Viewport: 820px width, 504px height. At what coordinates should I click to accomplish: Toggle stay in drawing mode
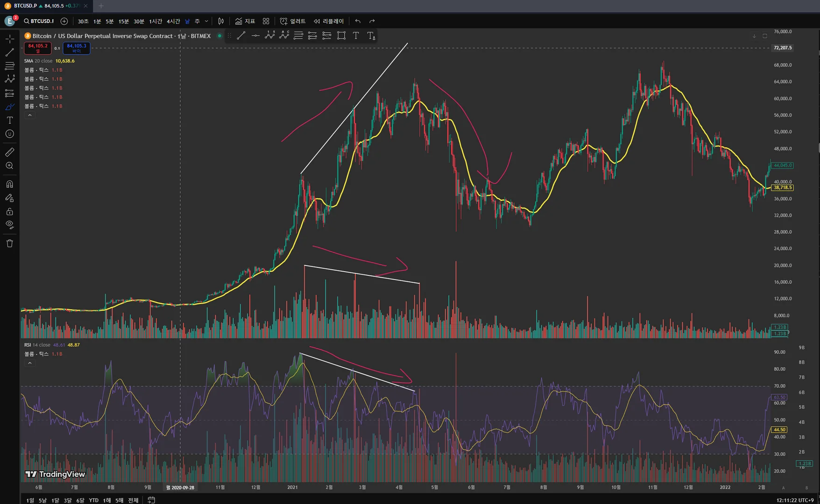pyautogui.click(x=9, y=198)
